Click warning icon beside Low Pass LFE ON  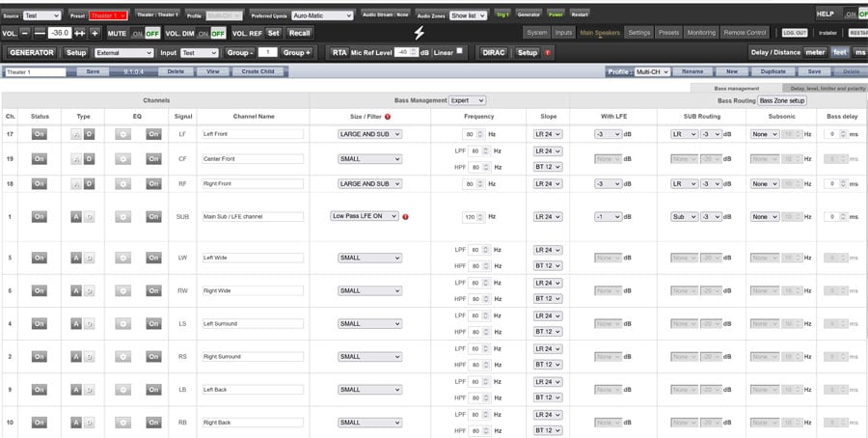[x=405, y=217]
